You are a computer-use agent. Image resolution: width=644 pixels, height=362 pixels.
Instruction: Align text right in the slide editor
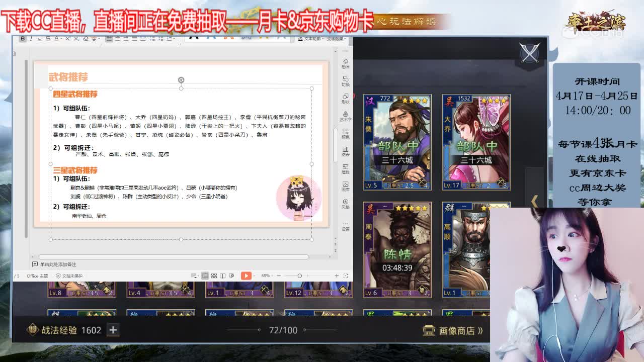click(x=126, y=39)
